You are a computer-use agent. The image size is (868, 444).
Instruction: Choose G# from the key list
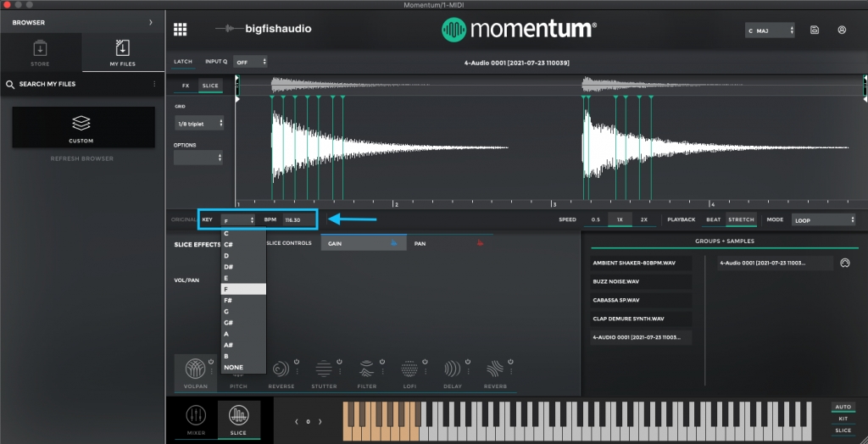[x=243, y=323]
